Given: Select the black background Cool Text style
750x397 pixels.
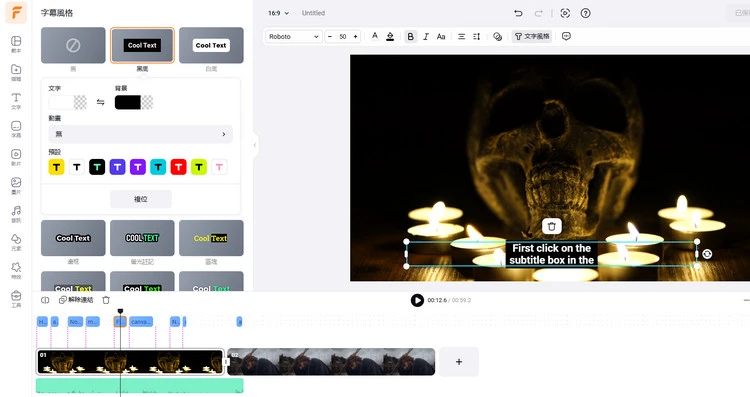Looking at the screenshot, I should pos(142,45).
